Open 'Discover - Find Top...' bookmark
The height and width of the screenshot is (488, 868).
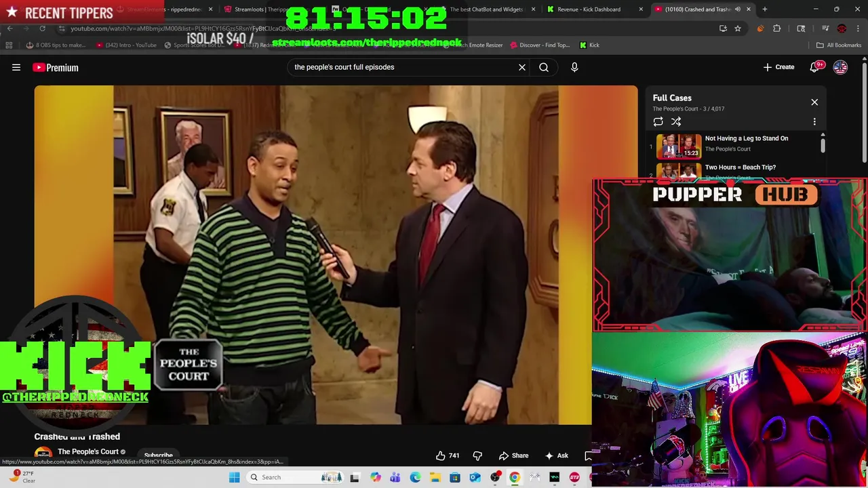tap(539, 45)
